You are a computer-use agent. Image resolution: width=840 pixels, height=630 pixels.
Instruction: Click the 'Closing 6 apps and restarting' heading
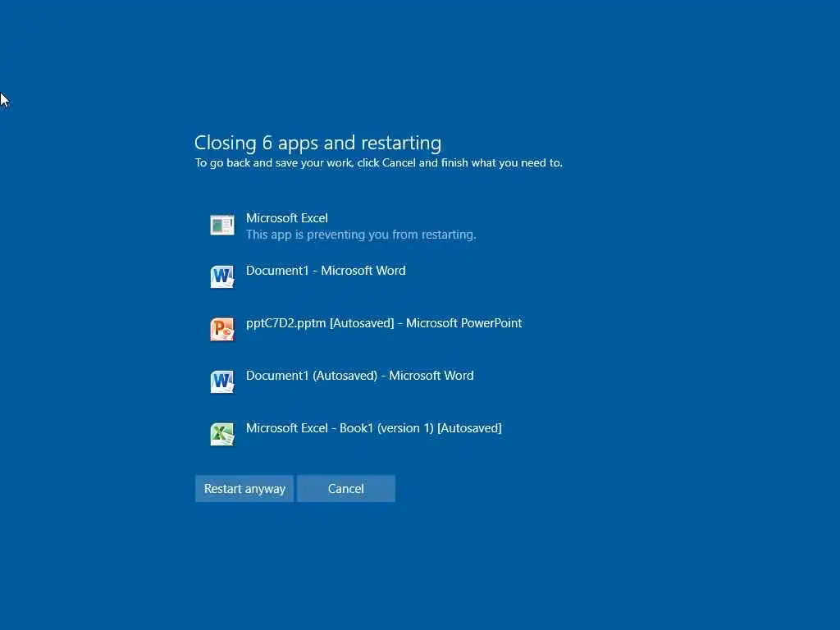click(x=317, y=143)
